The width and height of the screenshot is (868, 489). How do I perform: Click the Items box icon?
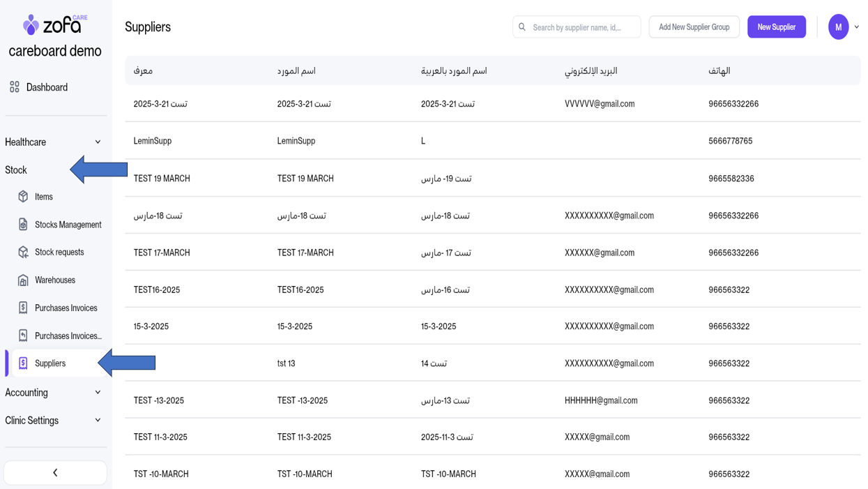23,197
